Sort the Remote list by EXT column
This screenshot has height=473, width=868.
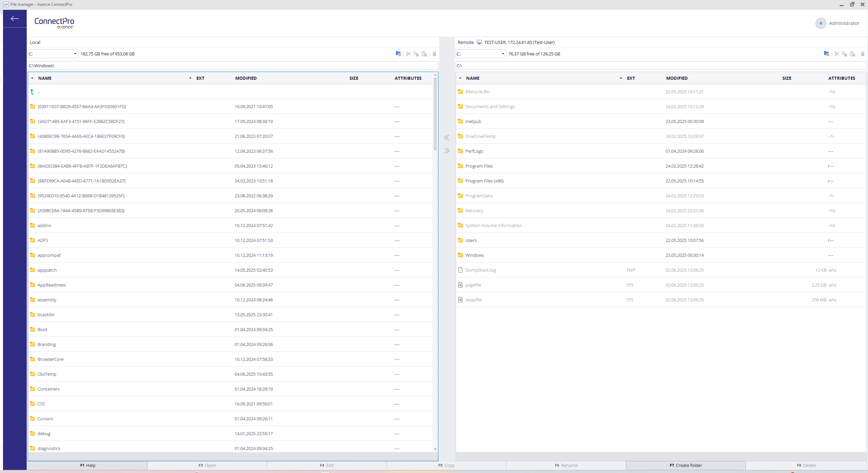point(631,78)
